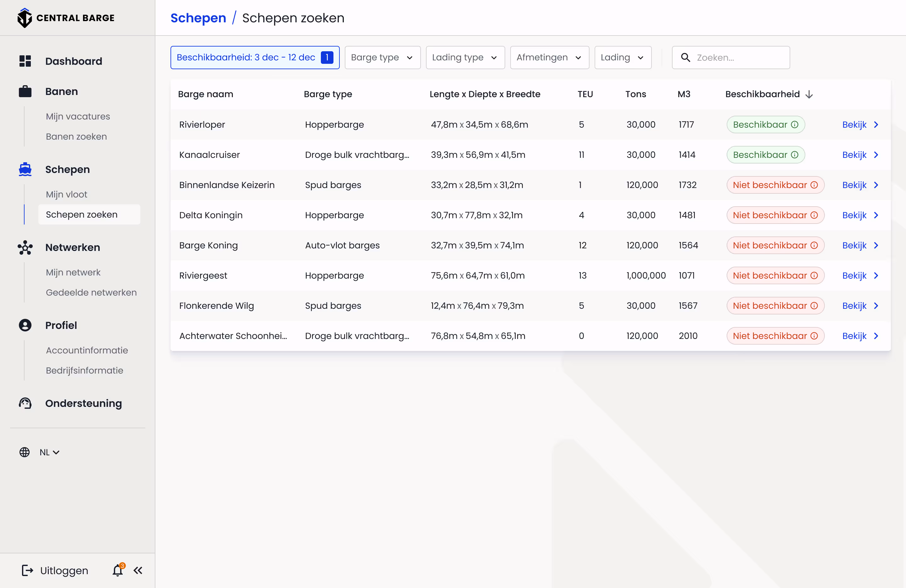Click sort arrow next to Beschikbaarheid header
The image size is (906, 588).
point(809,94)
